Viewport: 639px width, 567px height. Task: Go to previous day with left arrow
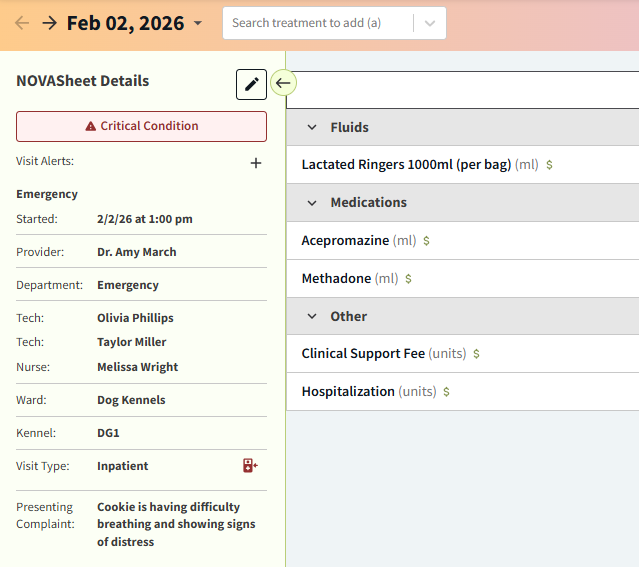(x=21, y=23)
